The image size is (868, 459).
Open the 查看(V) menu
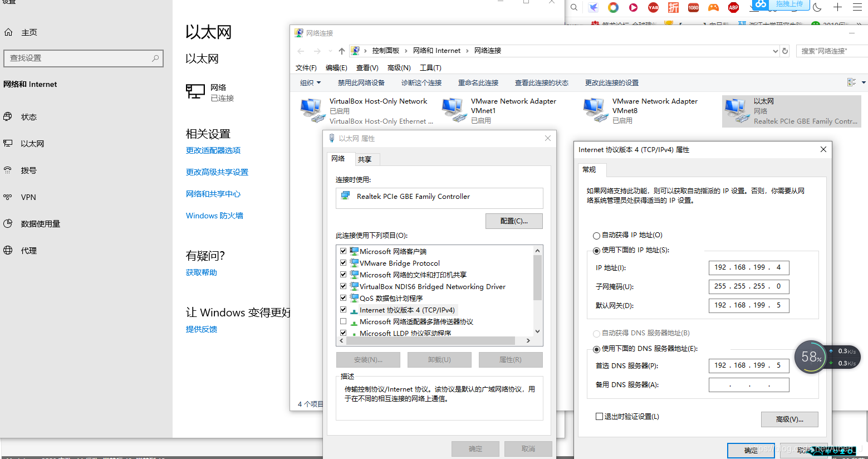point(367,67)
